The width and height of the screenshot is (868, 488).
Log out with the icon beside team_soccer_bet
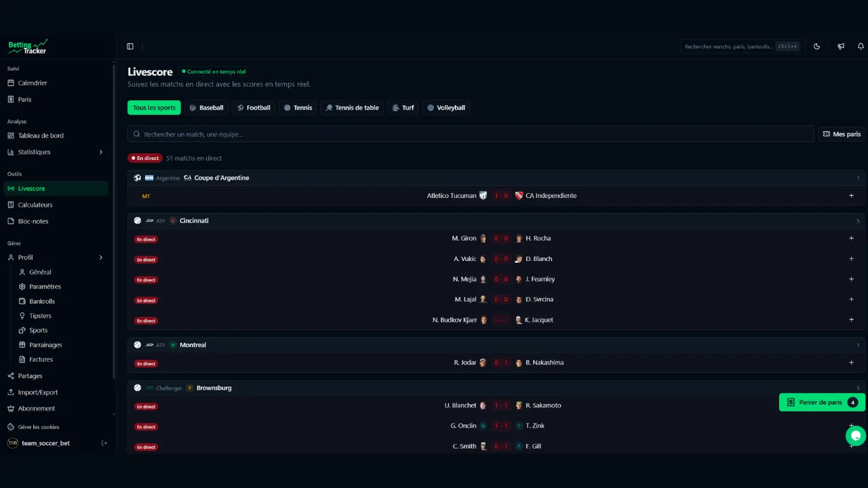click(104, 443)
